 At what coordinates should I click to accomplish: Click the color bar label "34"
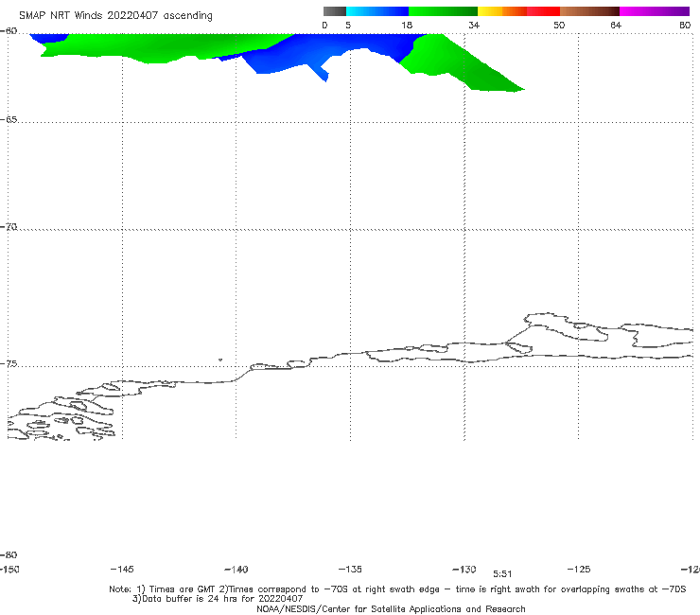point(474,25)
